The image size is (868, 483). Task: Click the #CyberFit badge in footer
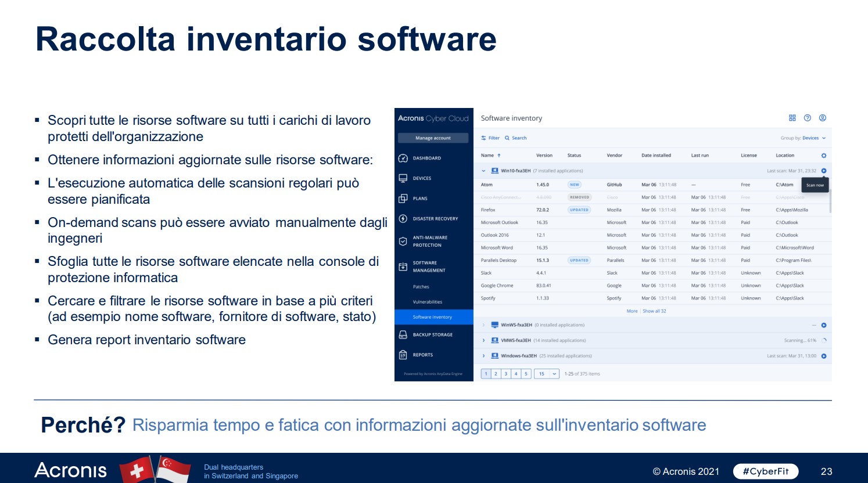[x=766, y=471]
